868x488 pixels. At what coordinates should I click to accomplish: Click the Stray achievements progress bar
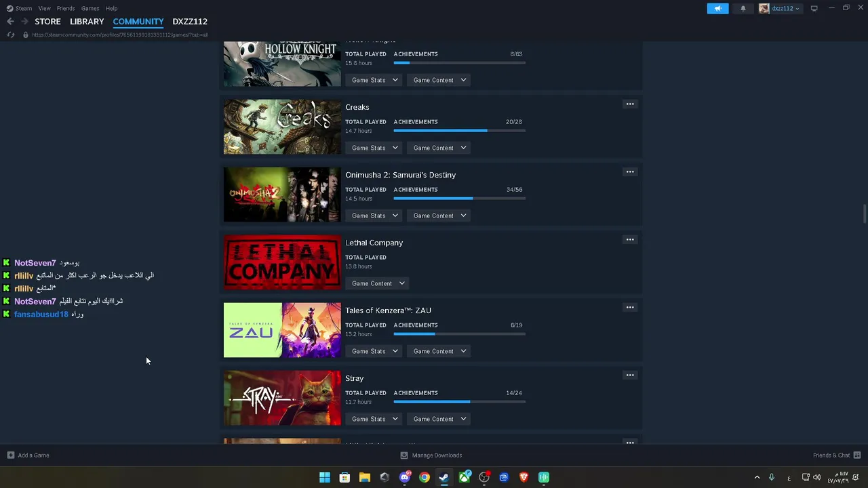click(459, 402)
